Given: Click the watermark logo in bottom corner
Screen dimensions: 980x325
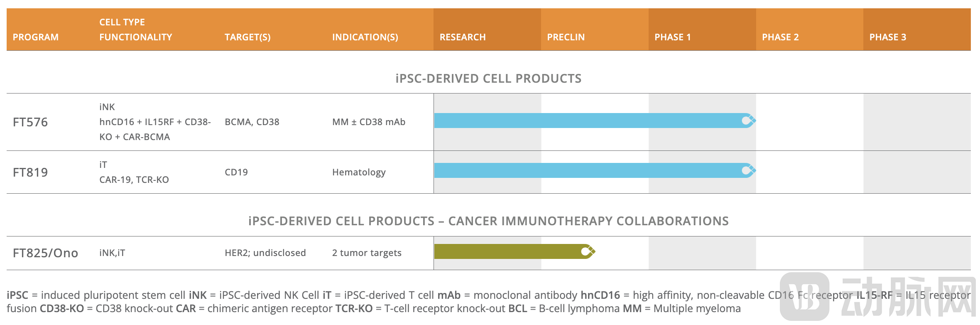Looking at the screenshot, I should [x=804, y=296].
